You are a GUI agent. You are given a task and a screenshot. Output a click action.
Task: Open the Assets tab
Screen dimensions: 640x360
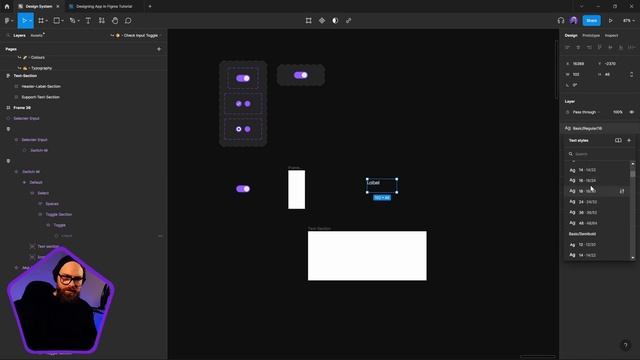(36, 36)
